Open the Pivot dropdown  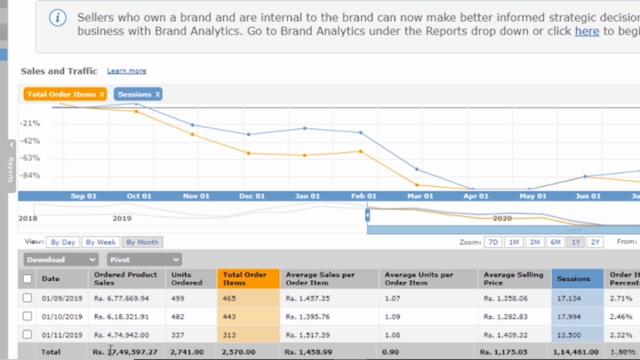(144, 260)
